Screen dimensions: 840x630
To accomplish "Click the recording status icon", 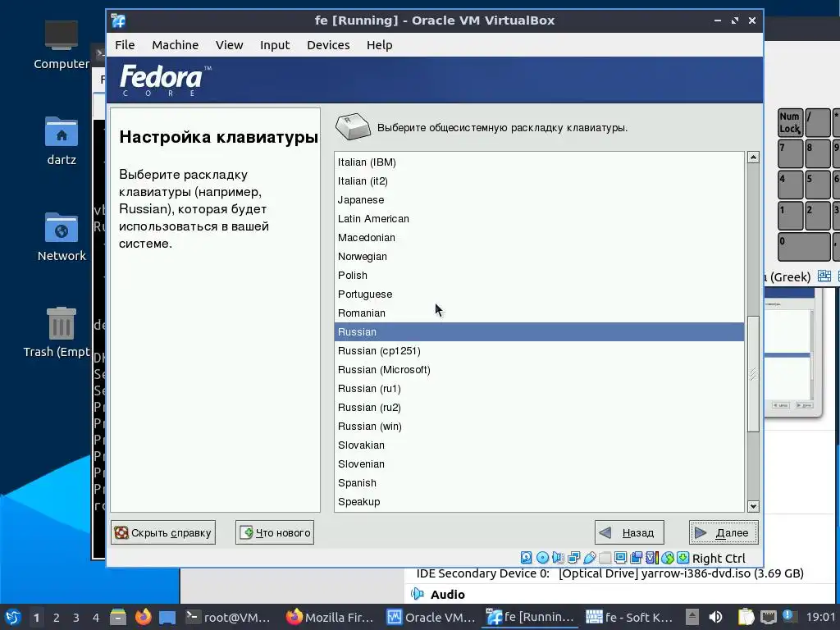I will click(x=636, y=558).
